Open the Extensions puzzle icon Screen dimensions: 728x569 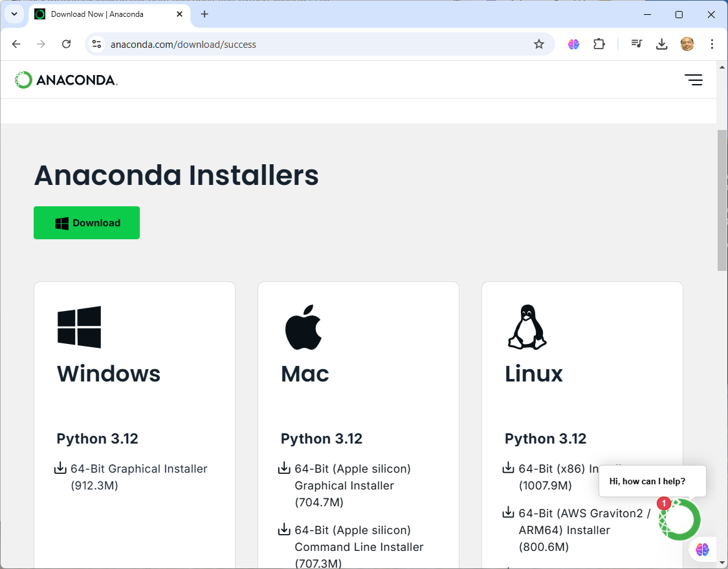[599, 44]
